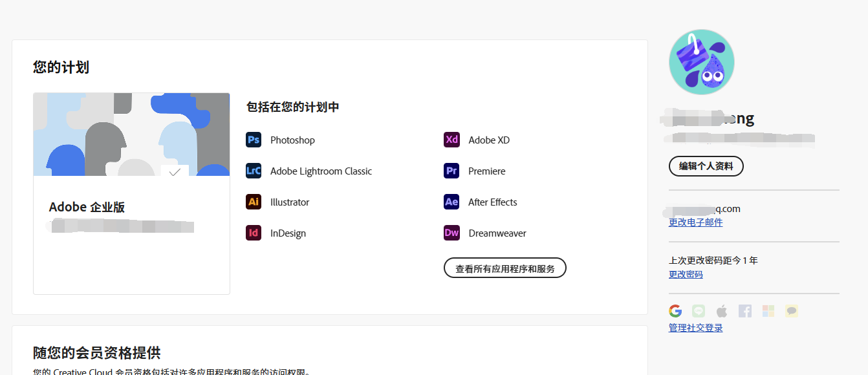This screenshot has height=375, width=868.
Task: Open the 管理社交登录 link
Action: [x=696, y=328]
